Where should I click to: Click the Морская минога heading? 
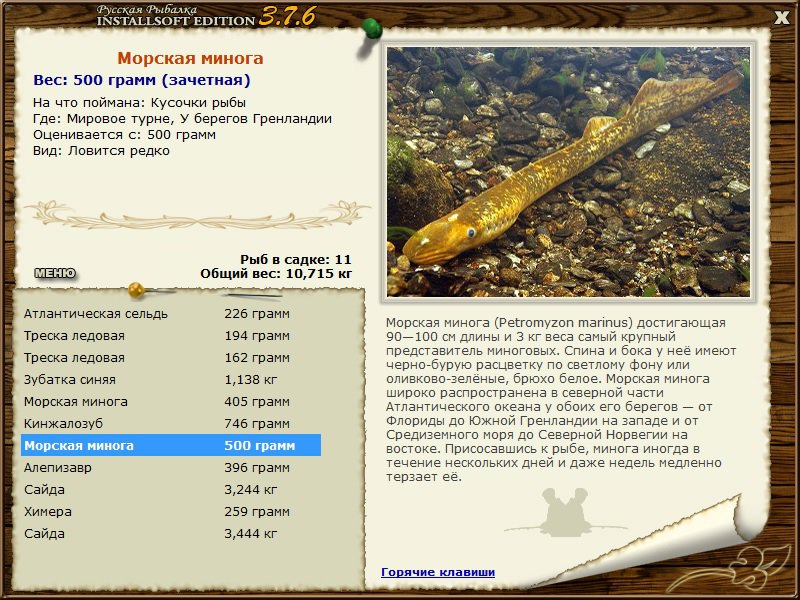coord(190,58)
